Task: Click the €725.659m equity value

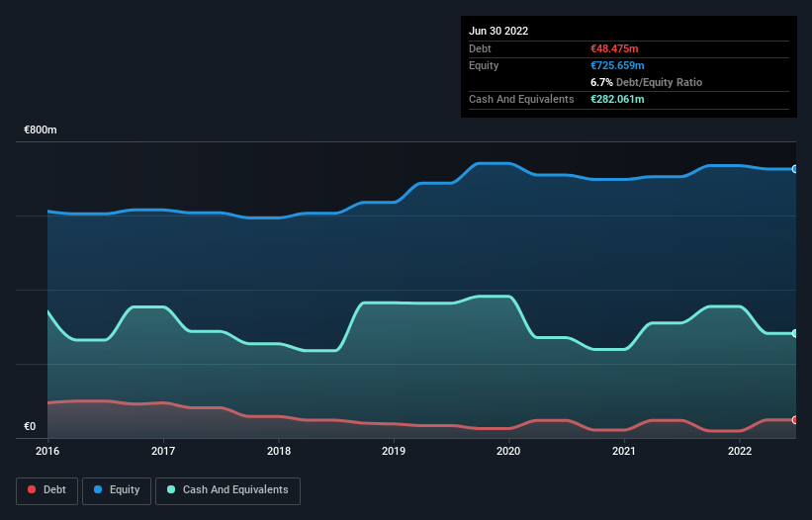Action: 617,65
